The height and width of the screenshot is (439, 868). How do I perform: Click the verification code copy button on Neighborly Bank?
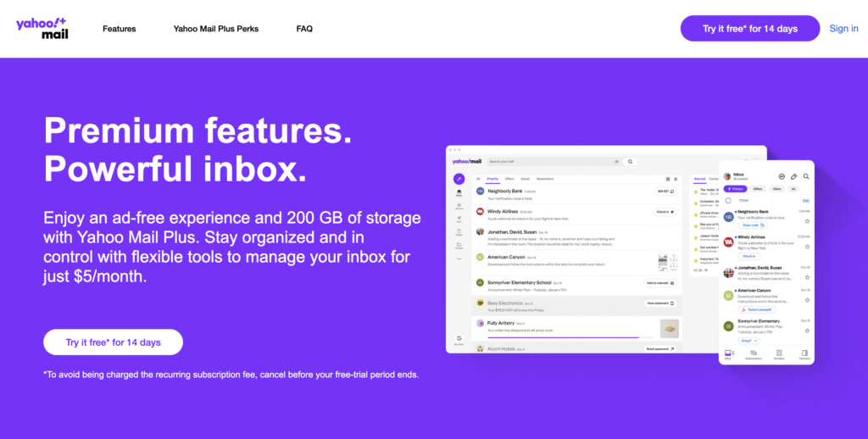(666, 192)
